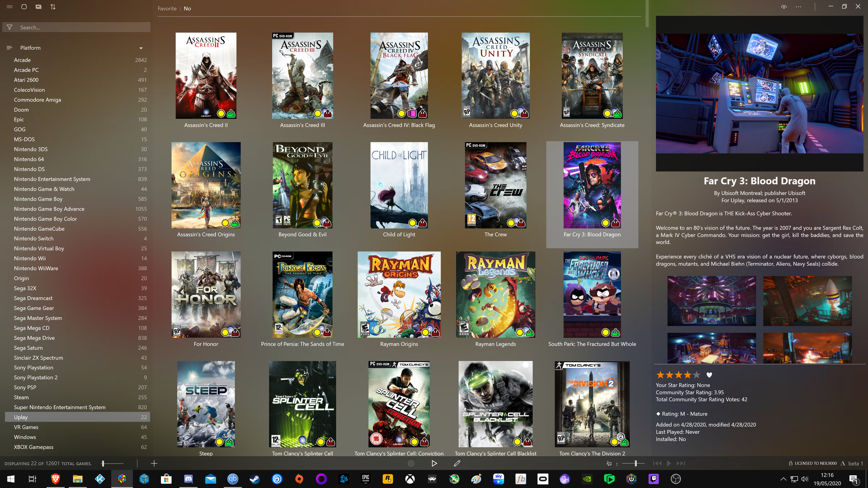This screenshot has width=868, height=488.
Task: Expand the Platform dropdown arrow
Action: click(141, 48)
